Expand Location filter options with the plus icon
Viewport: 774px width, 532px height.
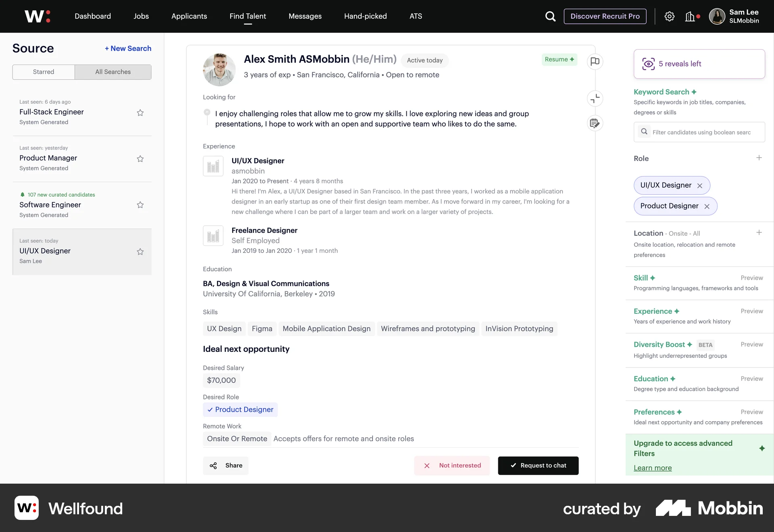click(759, 233)
